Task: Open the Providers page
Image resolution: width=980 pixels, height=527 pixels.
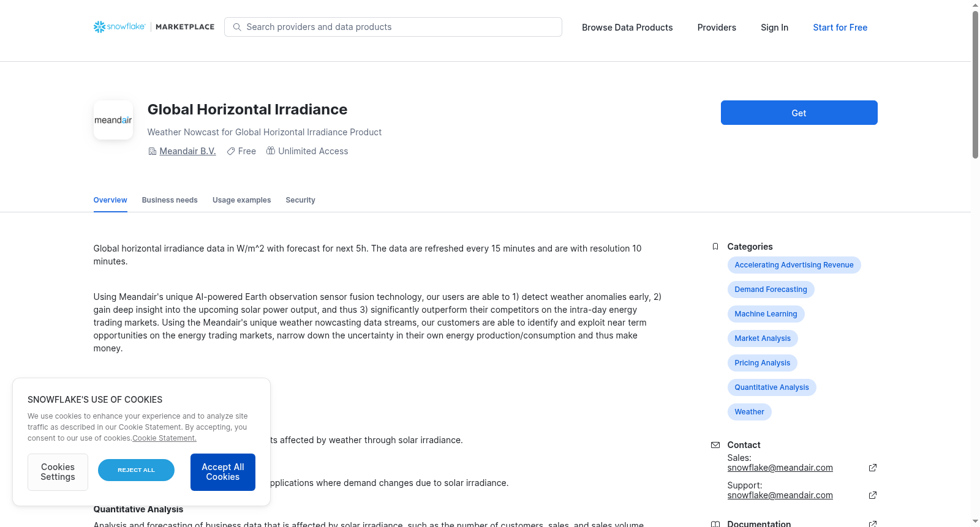Action: 717,28
